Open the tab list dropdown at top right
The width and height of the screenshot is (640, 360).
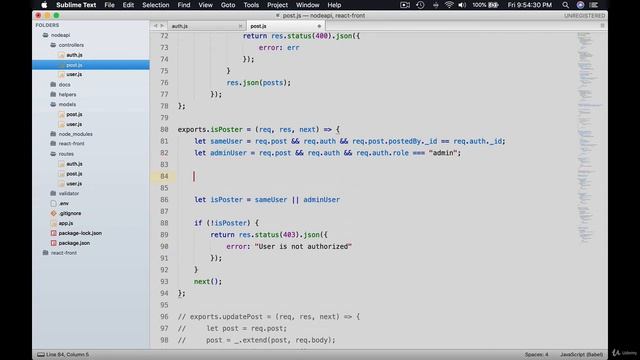[602, 26]
